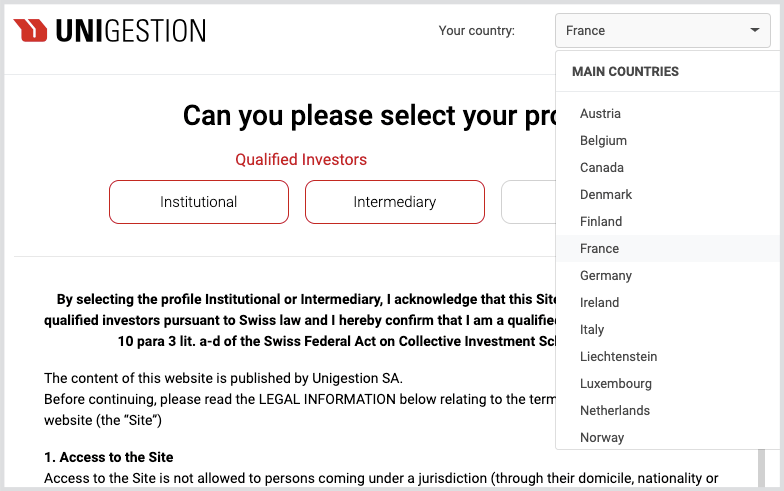The image size is (784, 491).
Task: Select Ireland in the dropdown
Action: 668,302
